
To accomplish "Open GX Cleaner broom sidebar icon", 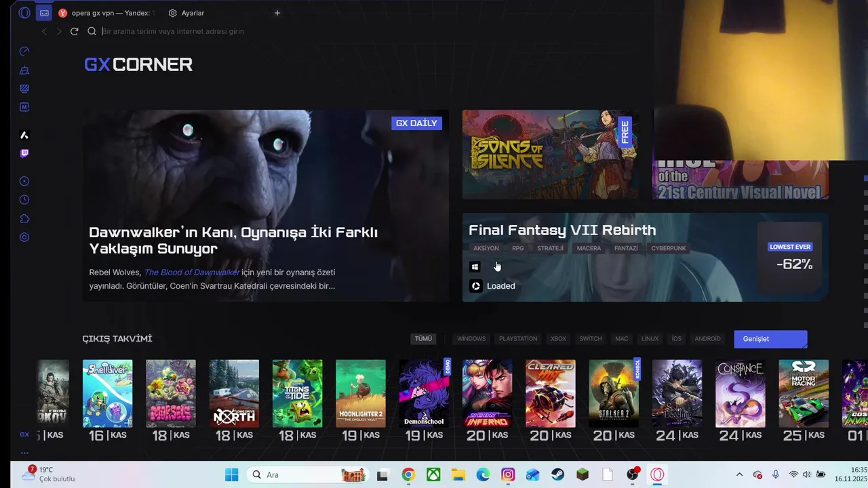I will [x=24, y=70].
